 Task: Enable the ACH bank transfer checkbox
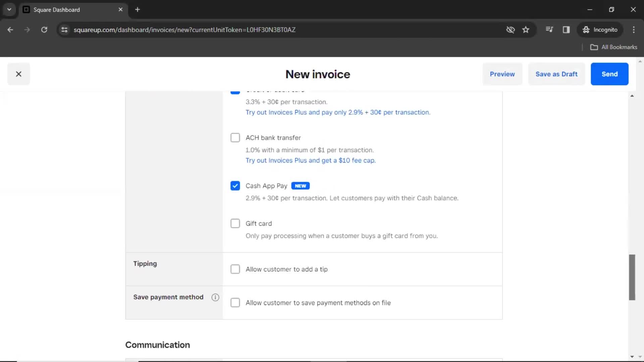(x=235, y=137)
